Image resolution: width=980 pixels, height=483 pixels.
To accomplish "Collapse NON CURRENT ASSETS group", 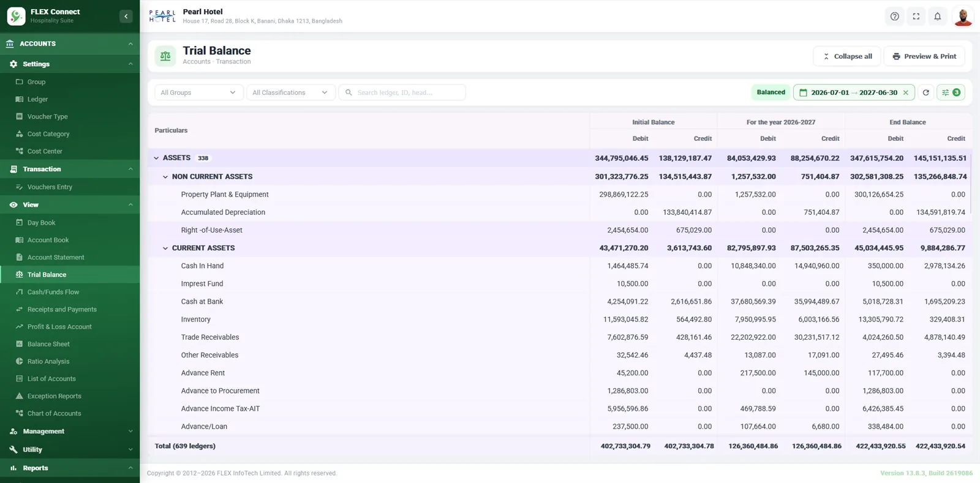I will (x=165, y=176).
